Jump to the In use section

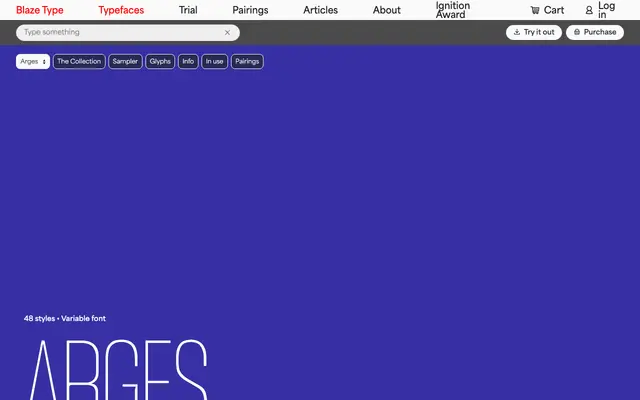[214, 62]
